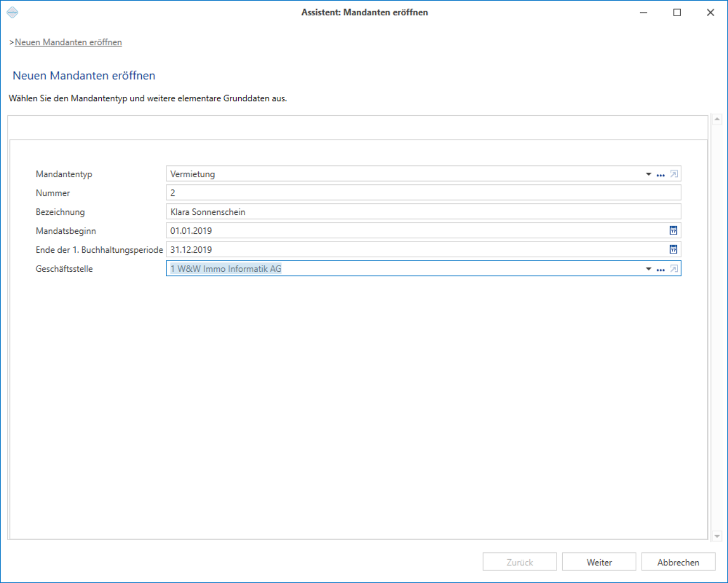Screen dimensions: 728x583
Task: Click the scrollbar down arrow
Action: pos(717,536)
